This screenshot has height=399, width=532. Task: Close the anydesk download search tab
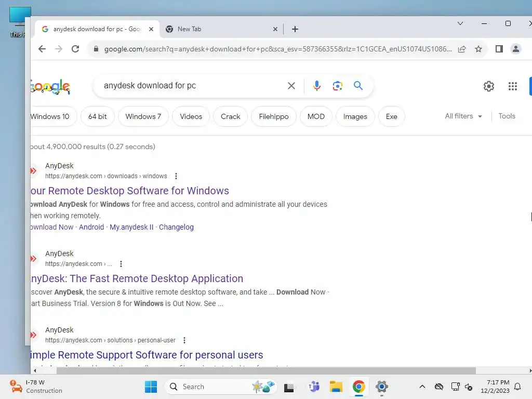click(151, 29)
